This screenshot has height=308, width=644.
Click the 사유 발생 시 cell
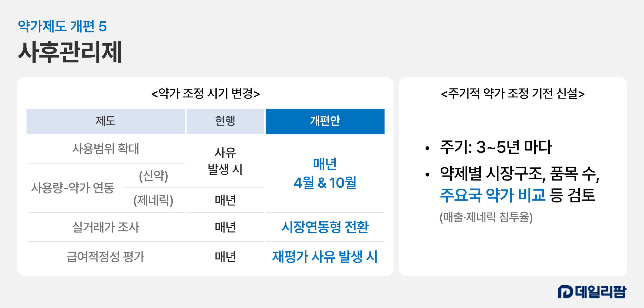pos(225,161)
